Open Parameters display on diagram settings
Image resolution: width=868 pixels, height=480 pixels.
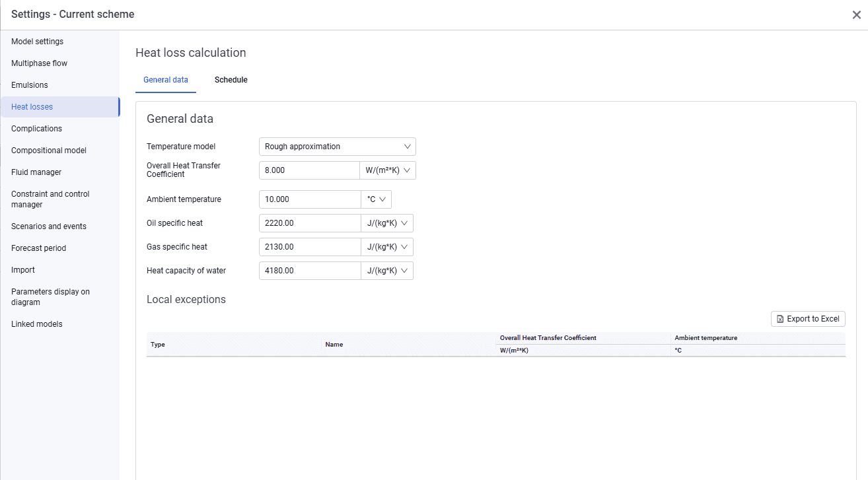(60, 297)
